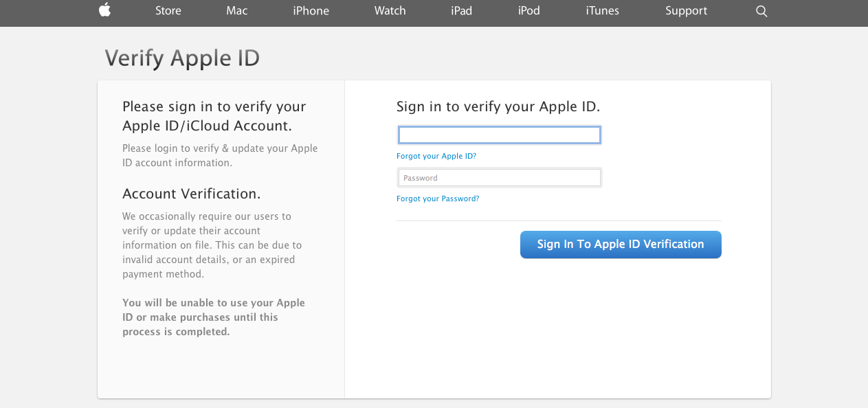Click "Sign in to verify your Apple ID." heading

tap(498, 106)
